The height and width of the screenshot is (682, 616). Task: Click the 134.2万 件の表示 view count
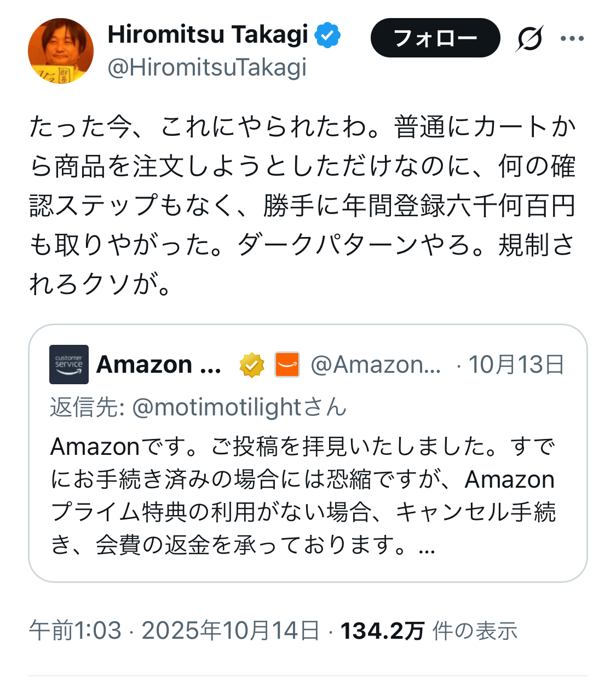(x=428, y=631)
